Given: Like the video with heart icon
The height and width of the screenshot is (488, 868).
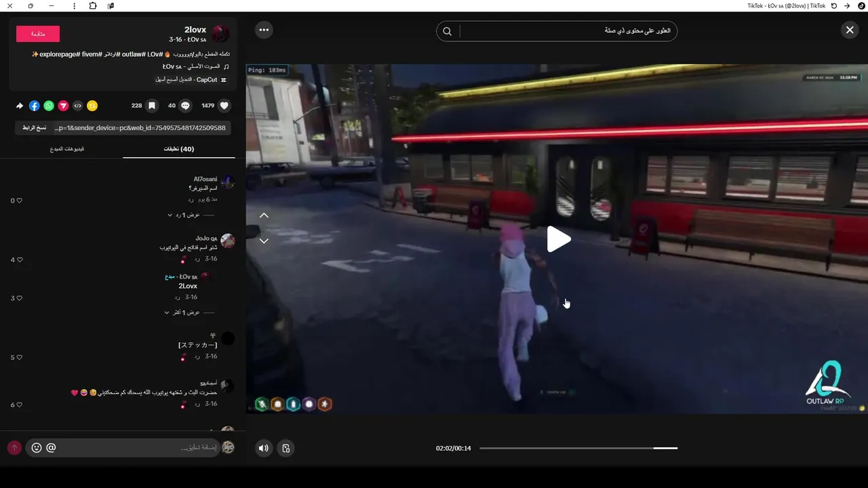Looking at the screenshot, I should (224, 106).
